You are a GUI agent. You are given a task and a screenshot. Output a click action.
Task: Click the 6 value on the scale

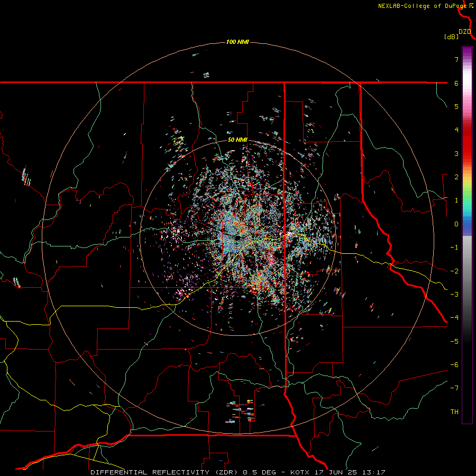[x=456, y=83]
